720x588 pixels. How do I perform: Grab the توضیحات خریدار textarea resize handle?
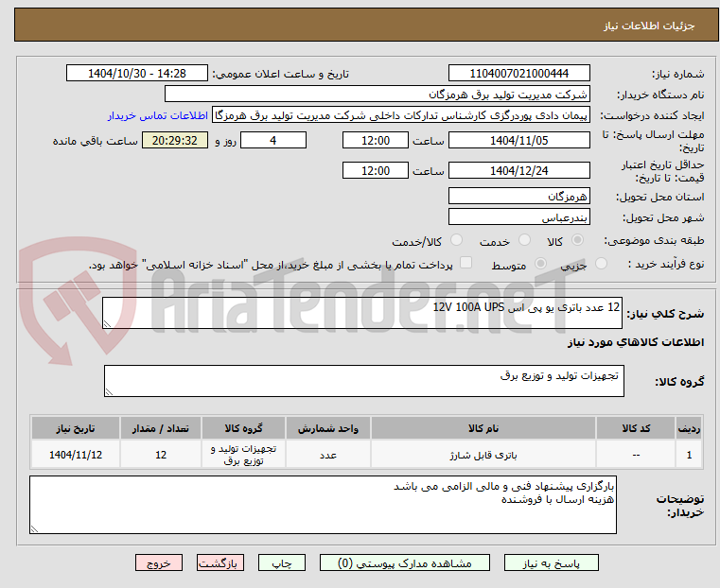click(x=34, y=528)
